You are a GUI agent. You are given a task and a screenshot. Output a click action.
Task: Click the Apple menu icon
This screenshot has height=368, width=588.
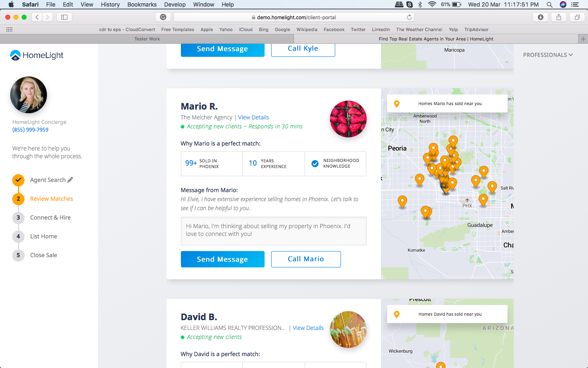(11, 4)
